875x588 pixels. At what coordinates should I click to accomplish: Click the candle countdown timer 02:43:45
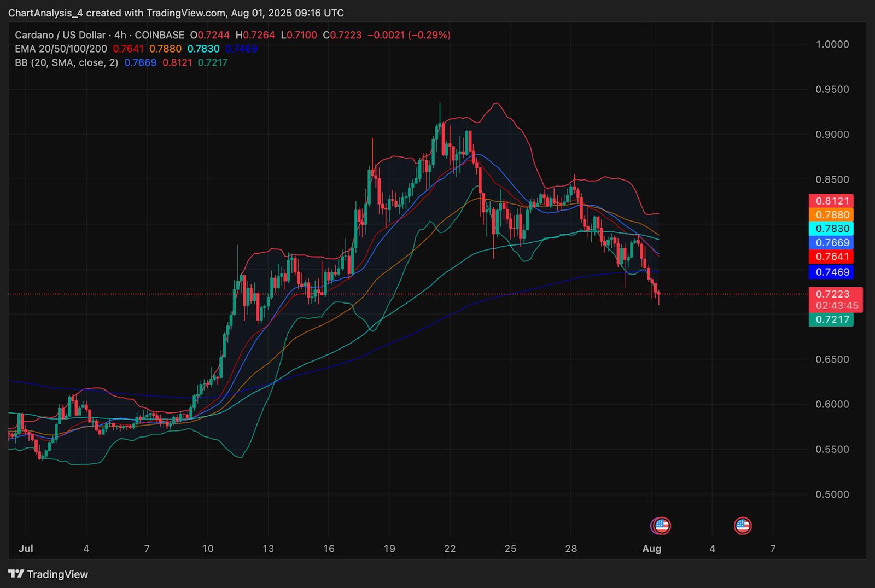coord(836,306)
